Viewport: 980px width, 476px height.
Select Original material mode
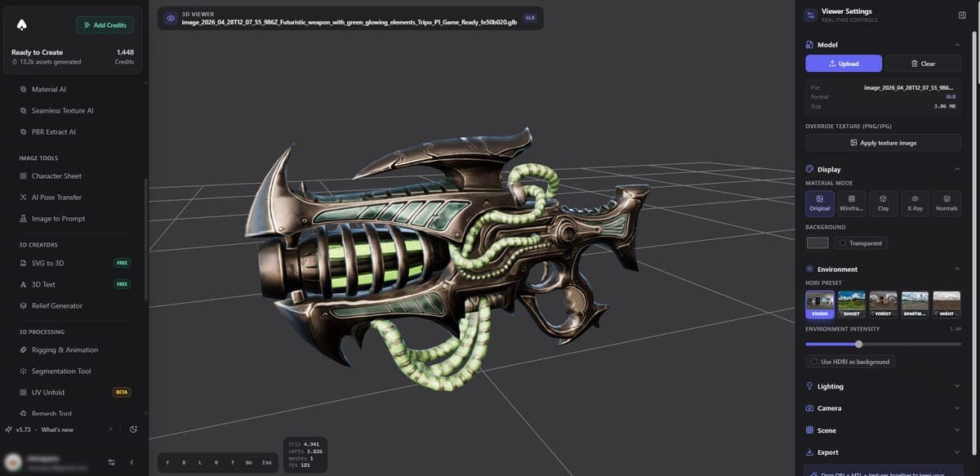pyautogui.click(x=819, y=203)
